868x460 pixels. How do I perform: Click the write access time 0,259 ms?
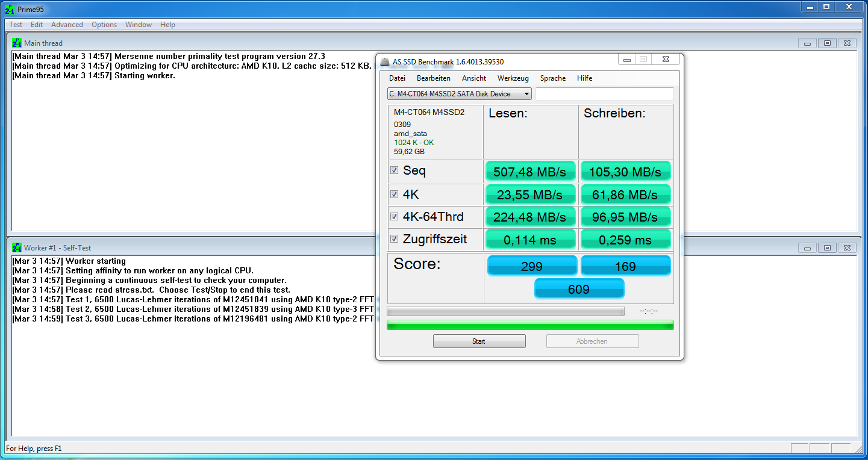coord(625,240)
